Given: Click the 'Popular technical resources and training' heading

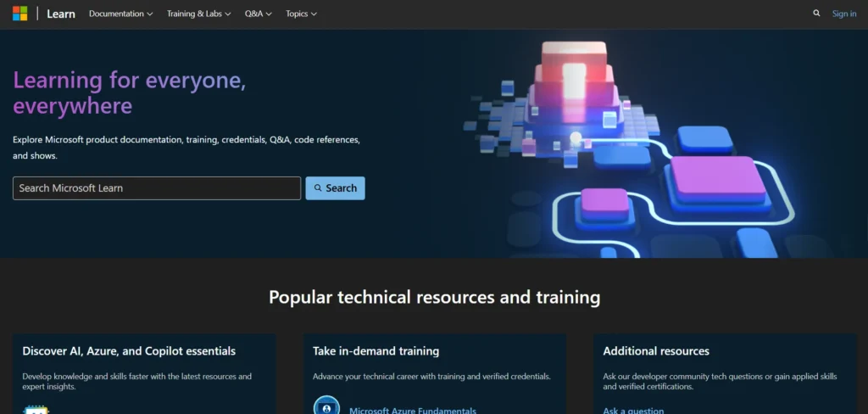Looking at the screenshot, I should (x=435, y=297).
